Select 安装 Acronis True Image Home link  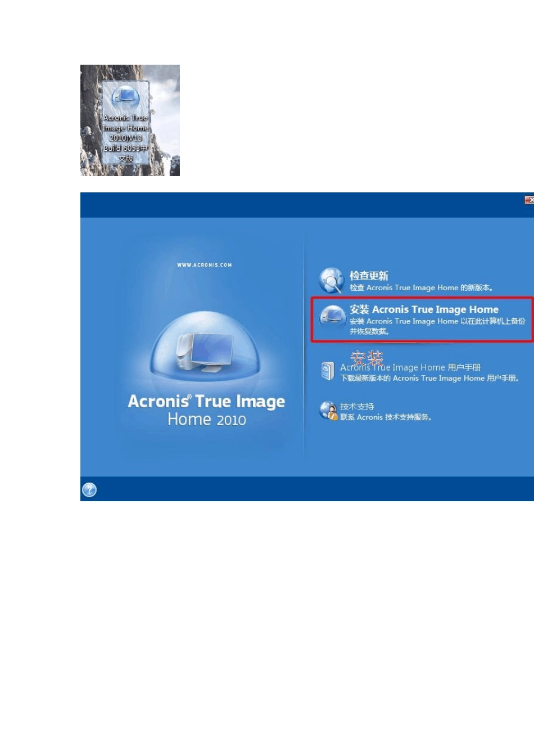coord(424,309)
